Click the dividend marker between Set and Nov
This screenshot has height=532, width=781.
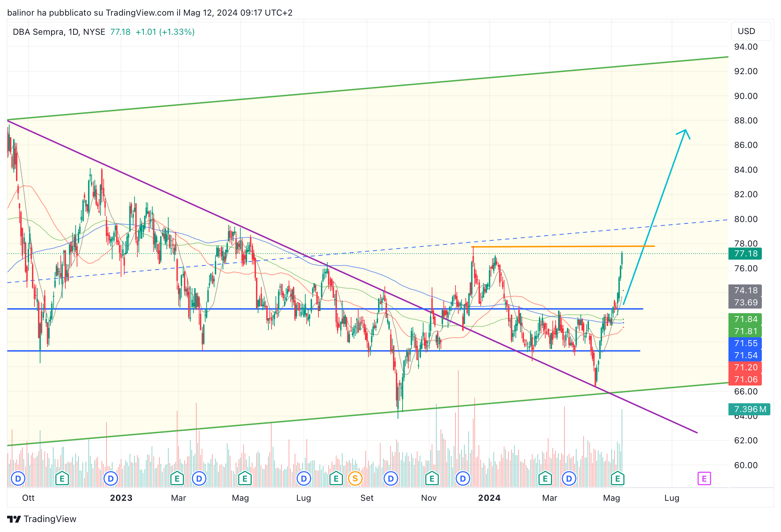tap(391, 479)
